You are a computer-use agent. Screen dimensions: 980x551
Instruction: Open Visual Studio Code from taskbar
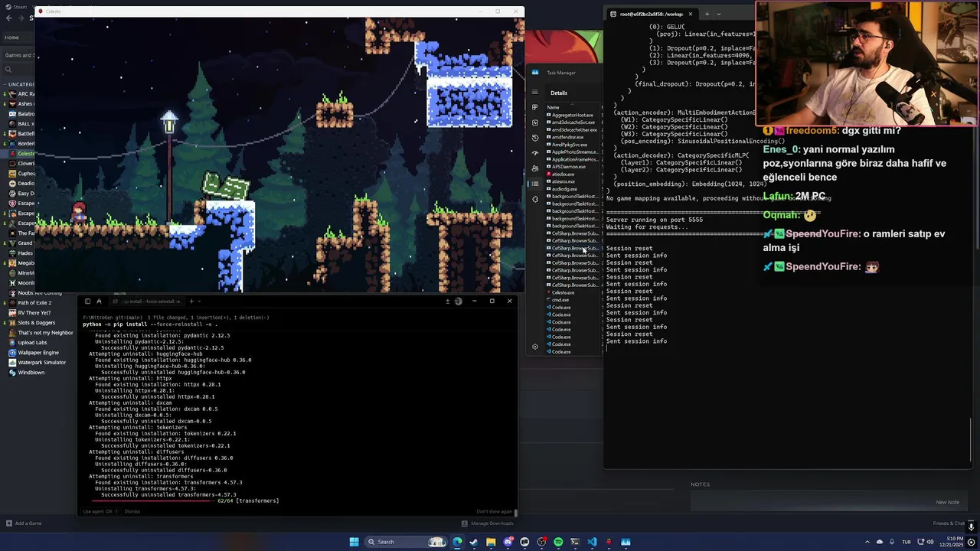click(x=592, y=542)
